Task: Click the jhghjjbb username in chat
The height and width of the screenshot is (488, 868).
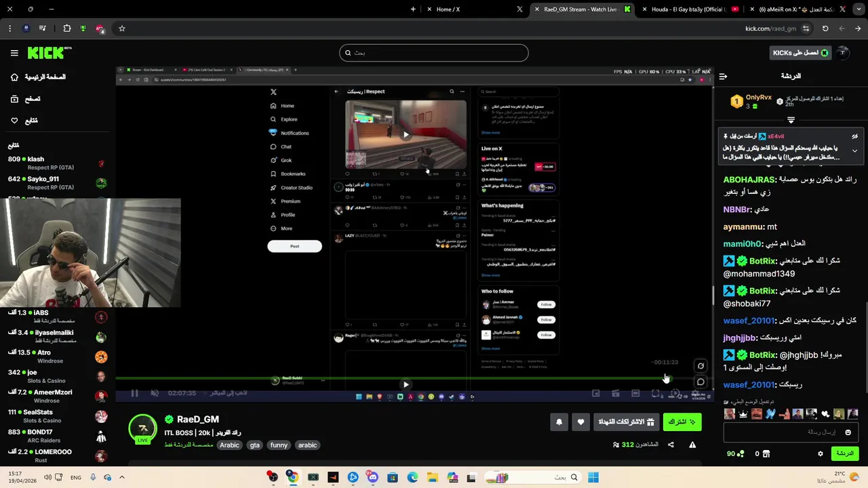Action: point(739,338)
